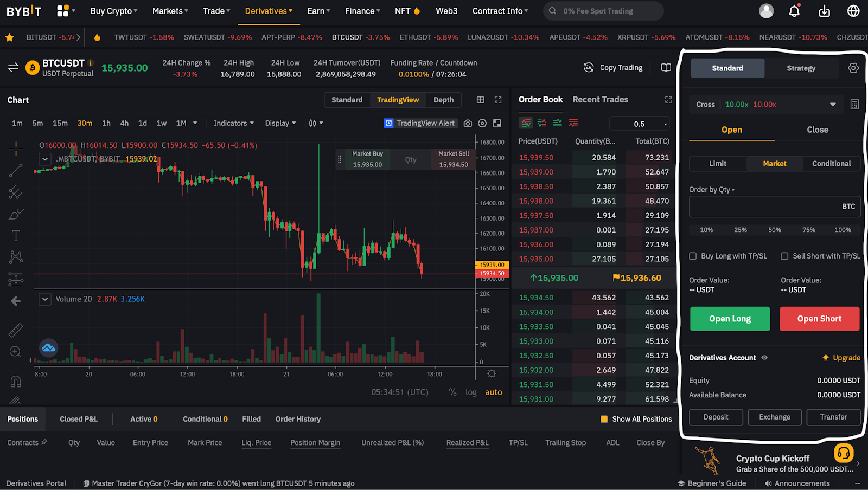Click the hot fire ticker icon
868x490 pixels.
click(97, 37)
